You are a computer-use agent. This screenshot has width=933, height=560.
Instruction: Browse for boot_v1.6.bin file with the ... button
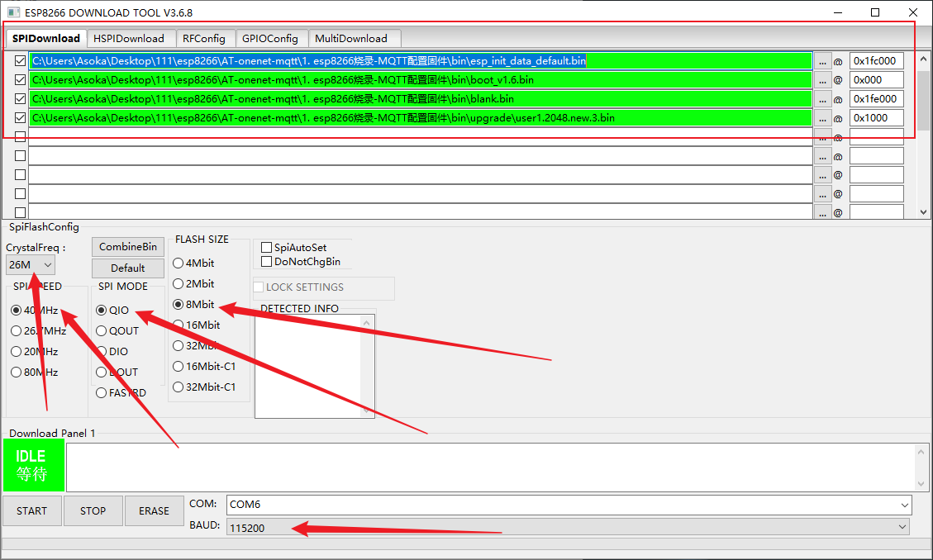click(x=822, y=80)
